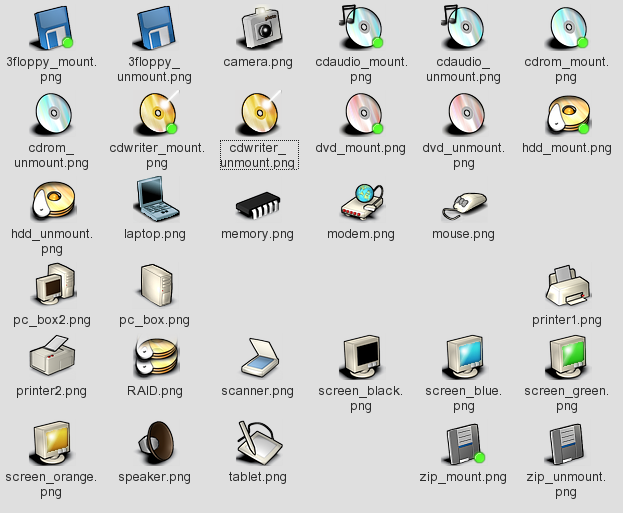
Task: Click the '3floppy_mount.png' file name label
Action: click(51, 70)
